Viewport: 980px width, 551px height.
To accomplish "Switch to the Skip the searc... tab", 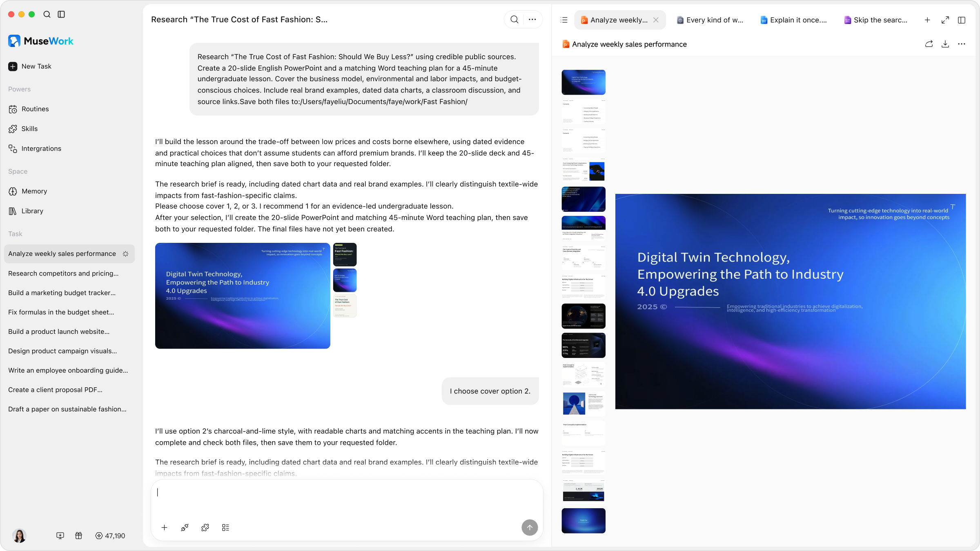I will pyautogui.click(x=876, y=20).
